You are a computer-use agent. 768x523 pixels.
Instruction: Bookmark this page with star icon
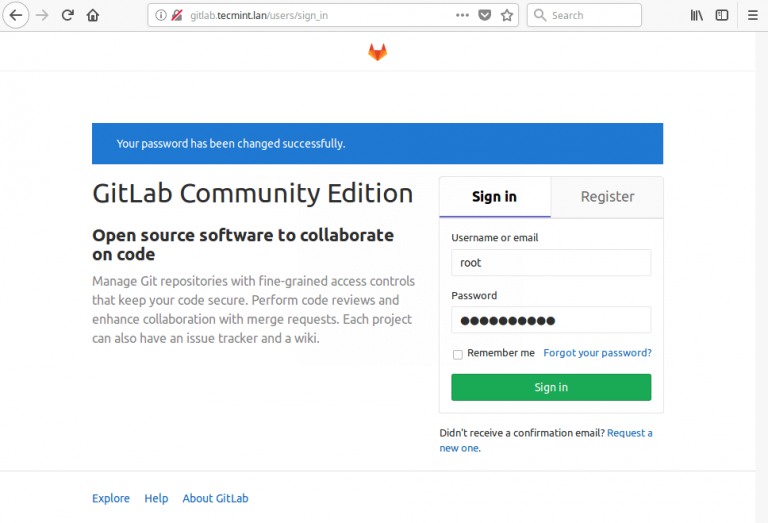[x=507, y=15]
